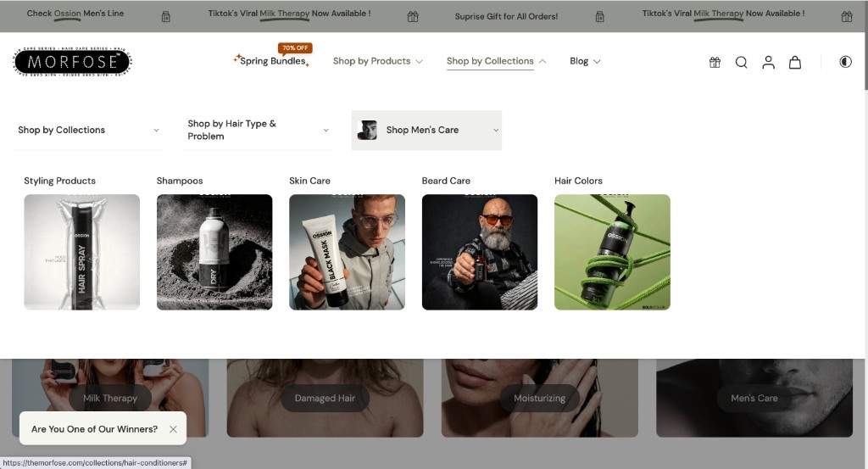
Task: Open the gift rewards icon in header
Action: point(715,62)
